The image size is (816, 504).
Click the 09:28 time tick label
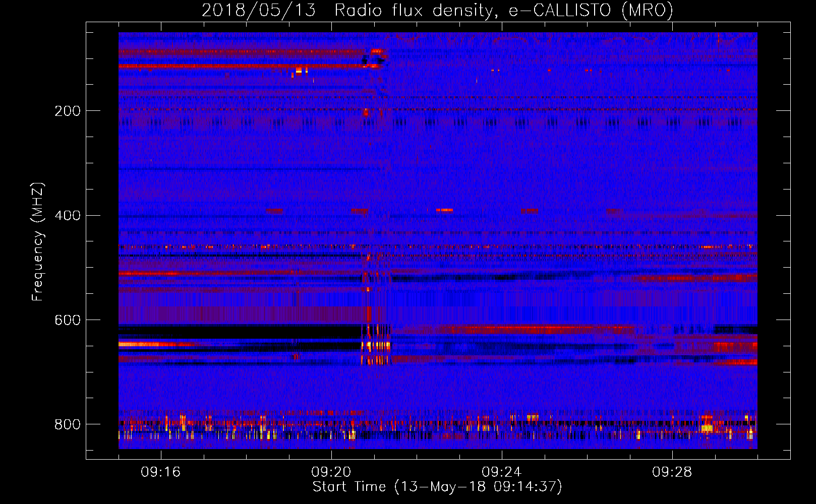672,472
